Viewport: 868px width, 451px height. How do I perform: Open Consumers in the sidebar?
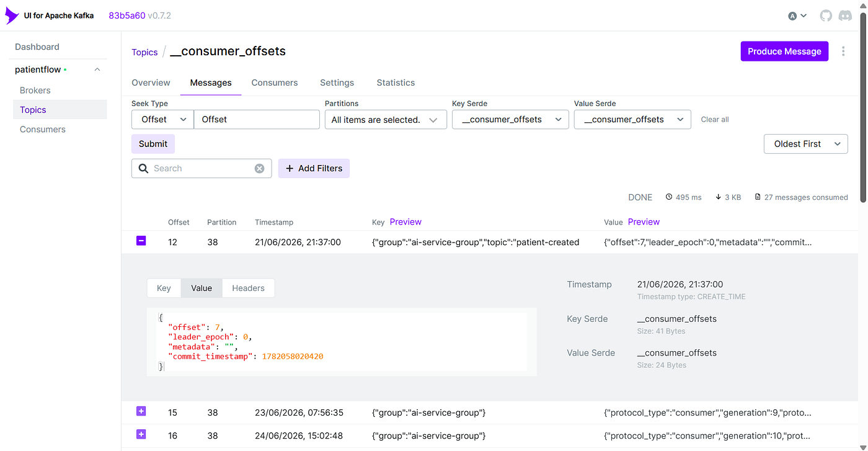pyautogui.click(x=43, y=129)
